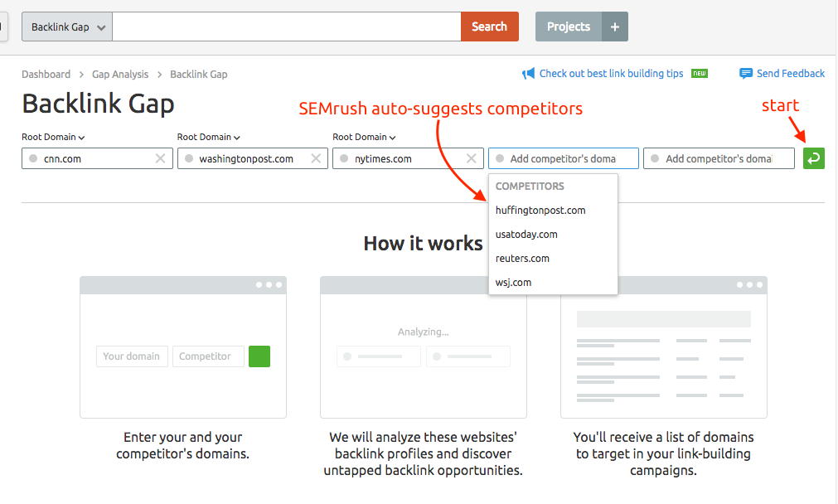Click the fifth Add competitor's domain field
The width and height of the screenshot is (838, 504).
[x=719, y=158]
